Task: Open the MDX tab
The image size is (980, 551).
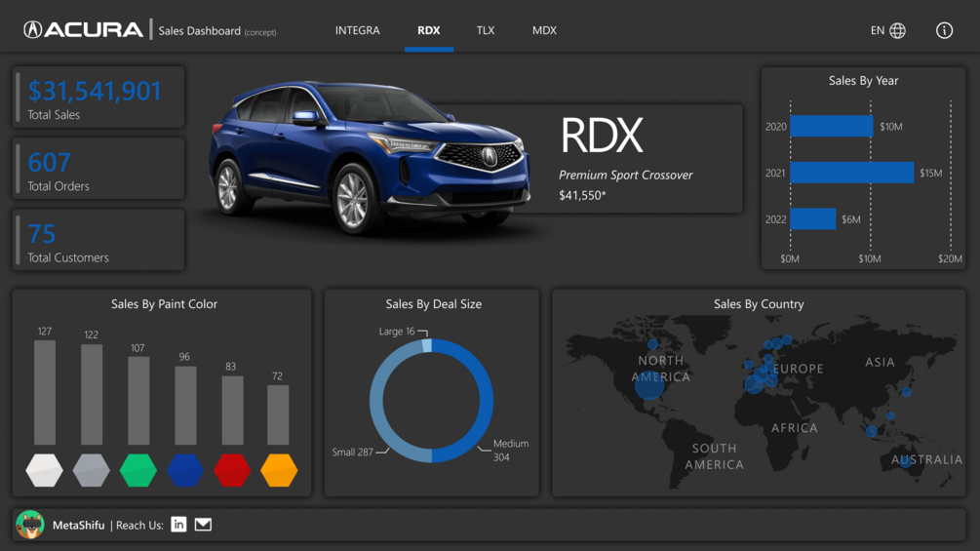Action: point(544,30)
